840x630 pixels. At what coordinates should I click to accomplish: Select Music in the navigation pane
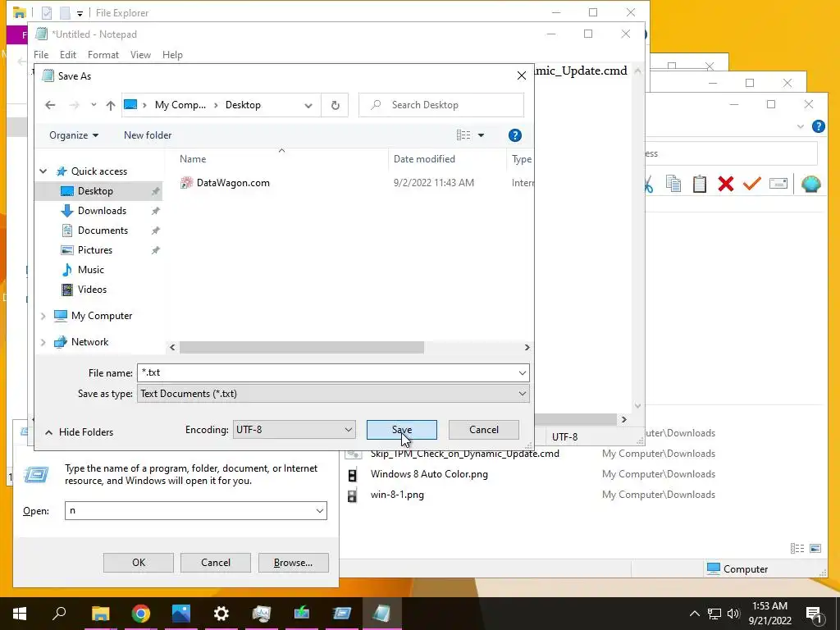coord(90,270)
